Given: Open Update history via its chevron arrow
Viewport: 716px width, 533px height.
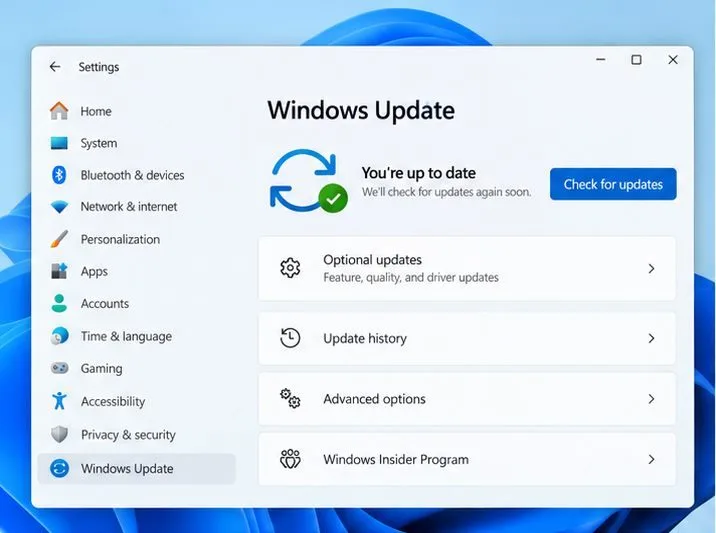Looking at the screenshot, I should 652,338.
